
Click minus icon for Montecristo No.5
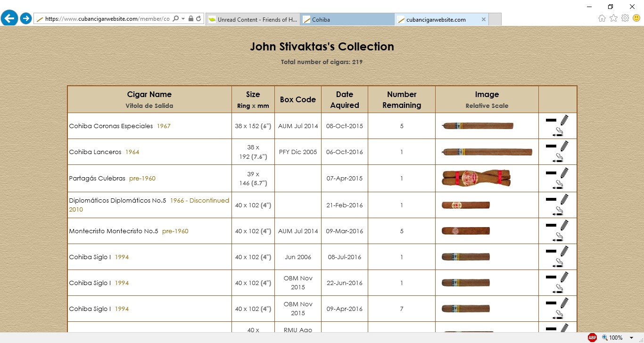551,225
